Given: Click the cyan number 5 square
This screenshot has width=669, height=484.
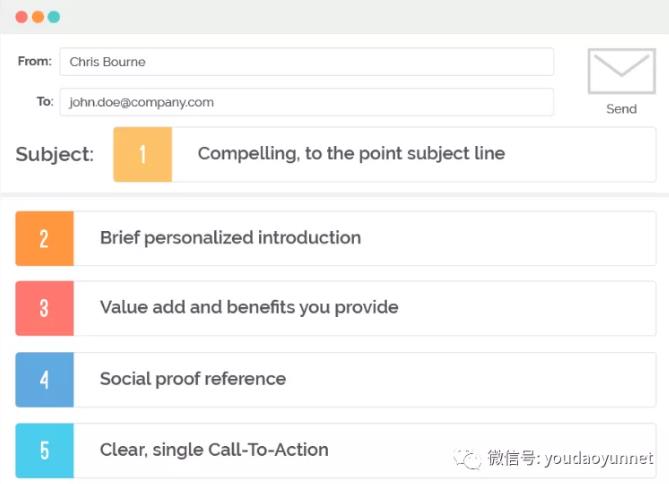Looking at the screenshot, I should tap(44, 450).
